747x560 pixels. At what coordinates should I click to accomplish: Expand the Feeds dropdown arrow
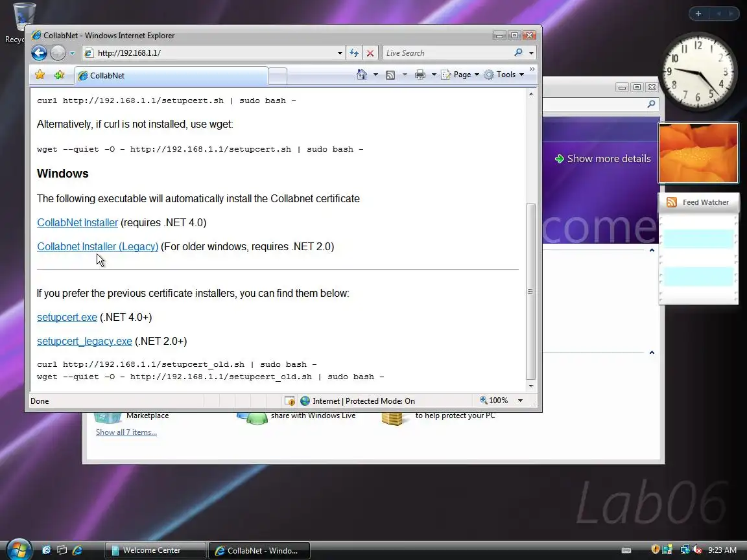(x=405, y=75)
